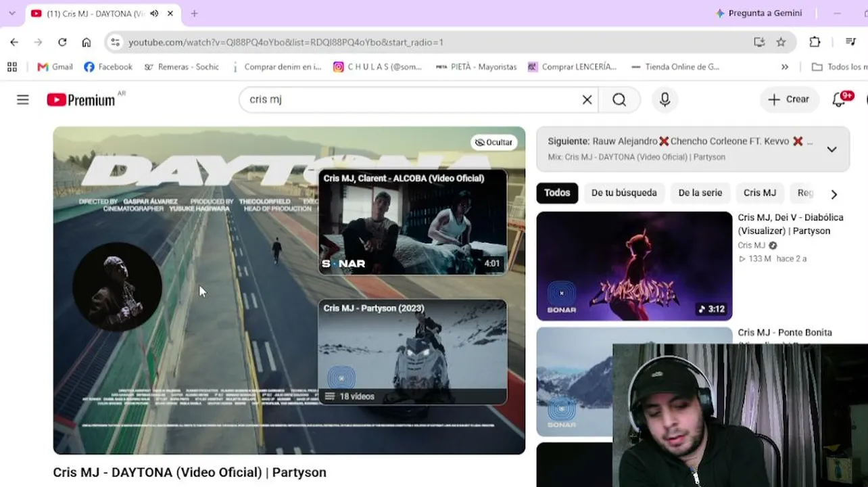Go back with the browser back arrow
Viewport: 868px width, 487px height.
click(x=14, y=42)
